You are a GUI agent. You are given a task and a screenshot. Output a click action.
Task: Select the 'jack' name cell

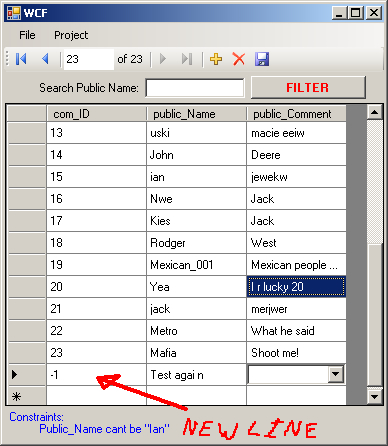(x=196, y=309)
